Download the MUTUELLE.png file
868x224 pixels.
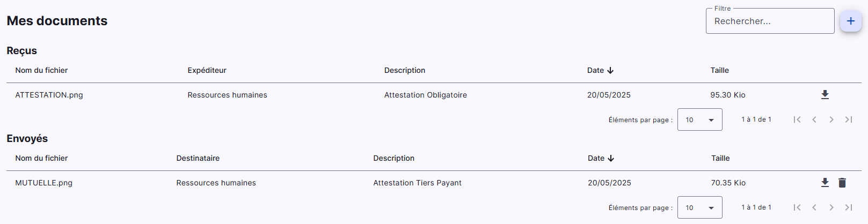[825, 183]
